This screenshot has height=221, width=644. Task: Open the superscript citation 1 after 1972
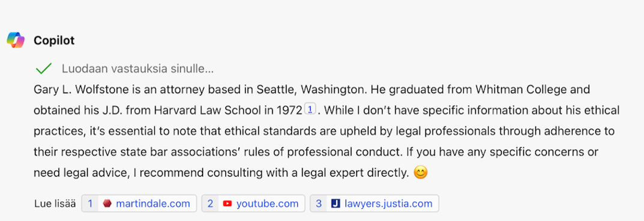point(310,109)
